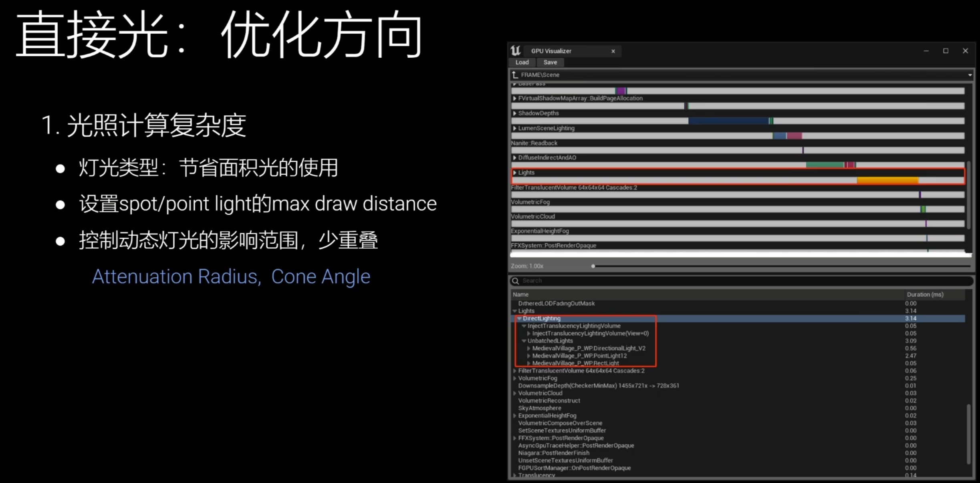Collapse the DirectLighting tree node
980x483 pixels.
519,318
